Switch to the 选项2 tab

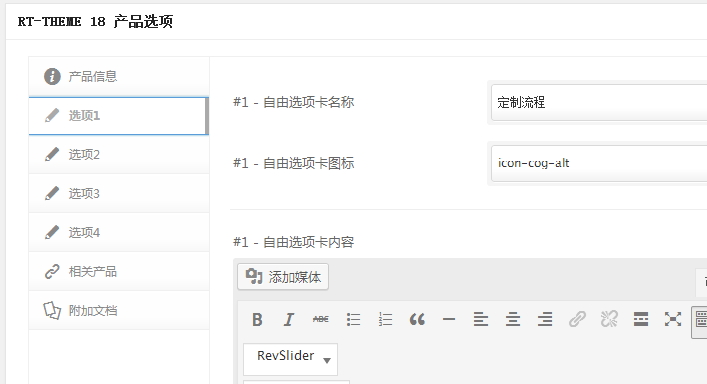[x=119, y=155]
